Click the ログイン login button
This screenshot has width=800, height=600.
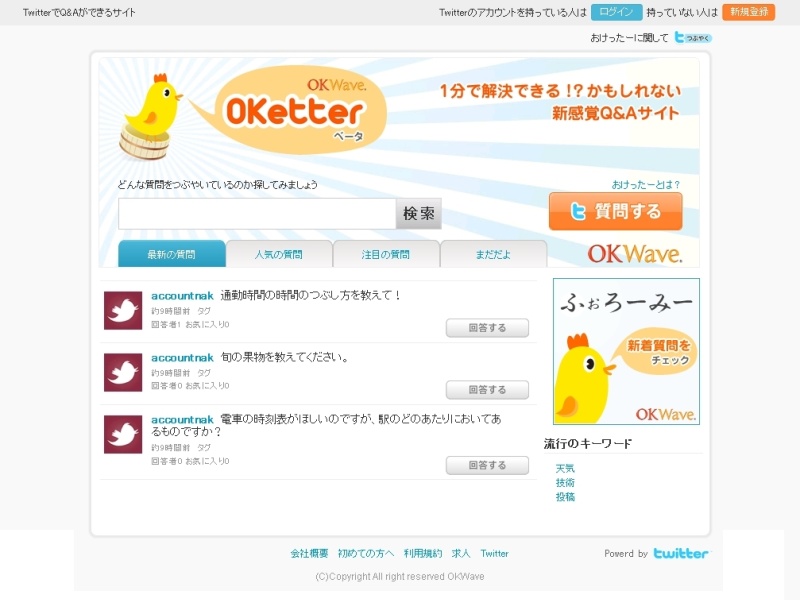coord(616,12)
